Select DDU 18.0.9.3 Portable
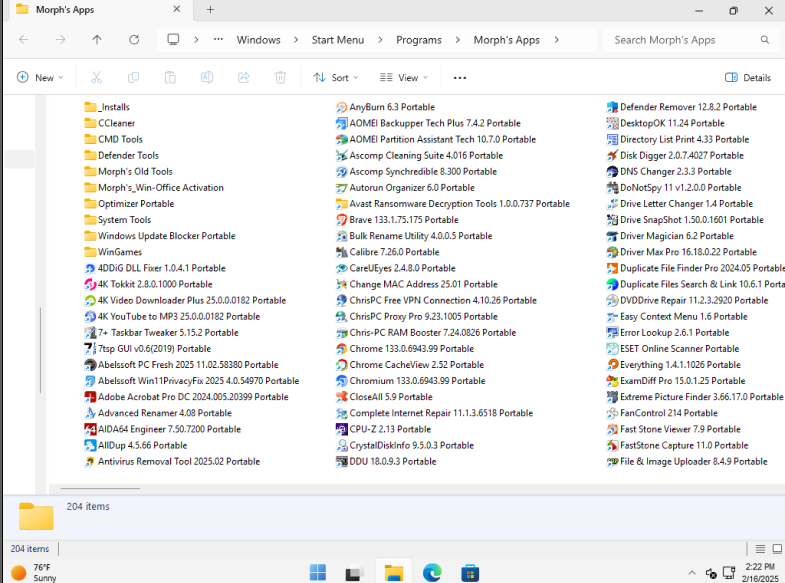 tap(386, 461)
